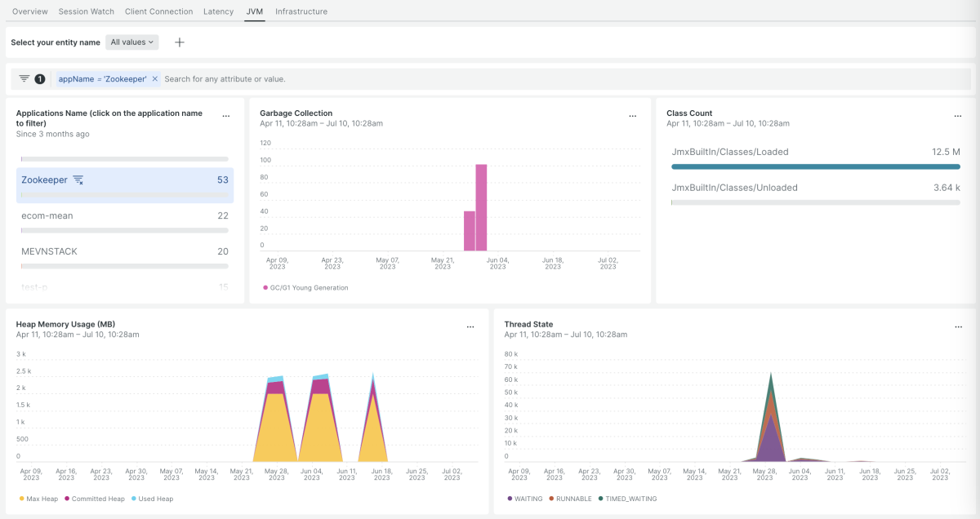980x519 pixels.
Task: Click the Committed Heap legend color dot
Action: pos(68,499)
